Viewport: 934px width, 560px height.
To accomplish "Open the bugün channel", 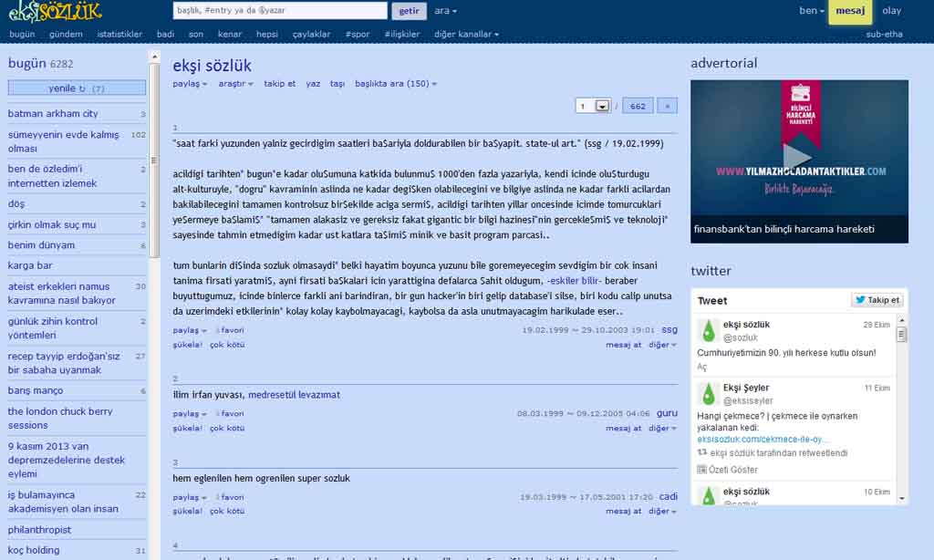I will 22,34.
